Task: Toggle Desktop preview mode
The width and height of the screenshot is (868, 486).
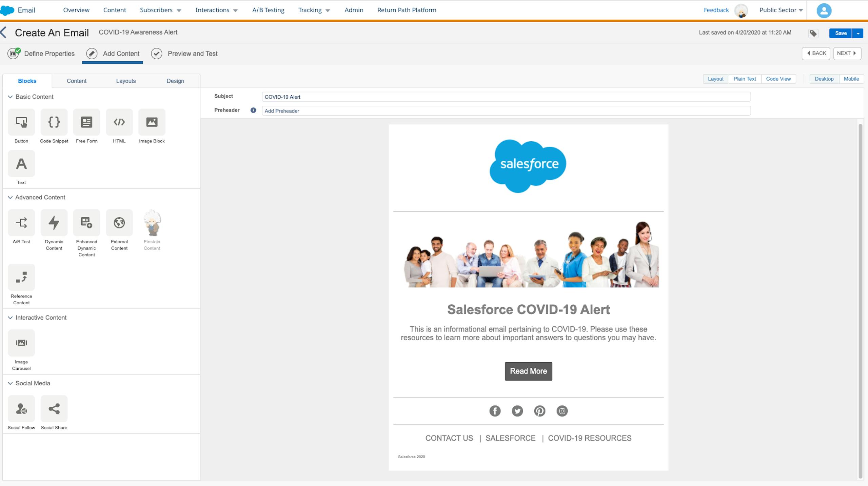Action: coord(824,79)
